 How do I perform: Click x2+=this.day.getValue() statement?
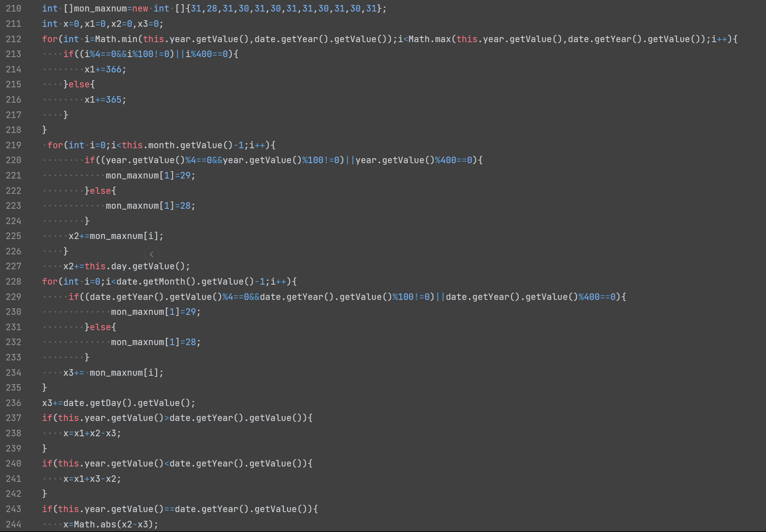coord(126,266)
